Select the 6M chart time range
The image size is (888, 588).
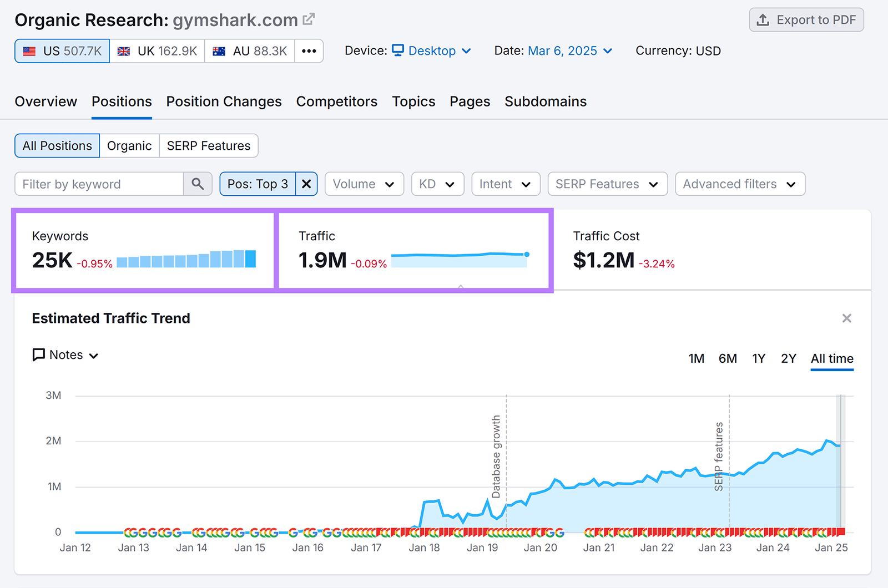click(728, 358)
